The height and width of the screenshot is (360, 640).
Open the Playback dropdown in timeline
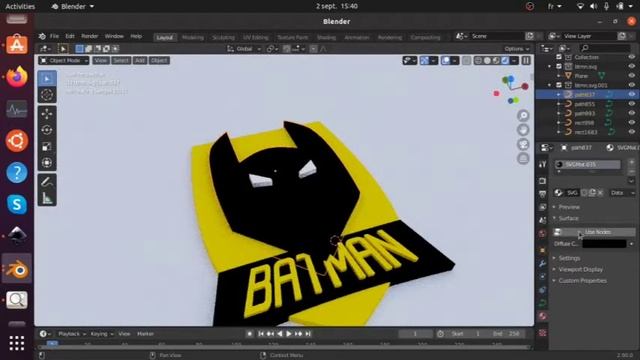72,334
